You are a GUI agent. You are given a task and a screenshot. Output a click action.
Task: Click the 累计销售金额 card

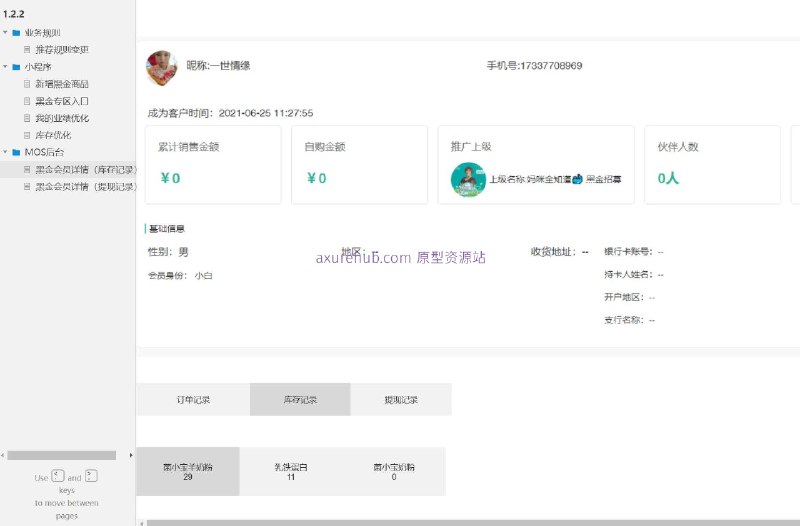click(213, 165)
